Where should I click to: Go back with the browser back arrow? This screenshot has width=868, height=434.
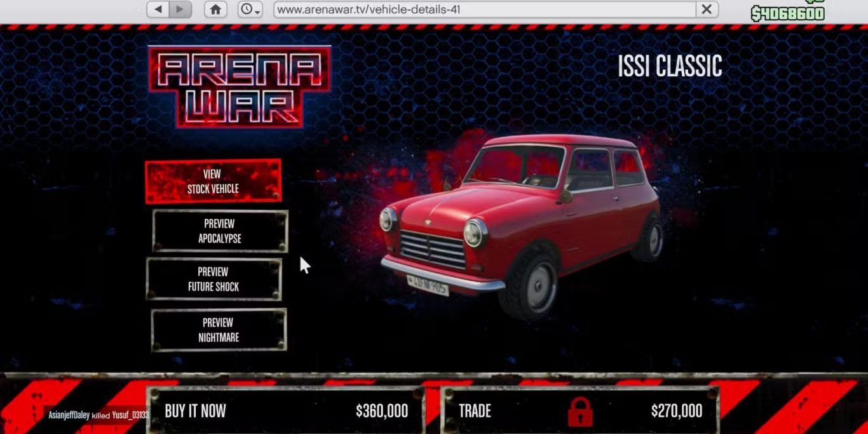tap(158, 10)
